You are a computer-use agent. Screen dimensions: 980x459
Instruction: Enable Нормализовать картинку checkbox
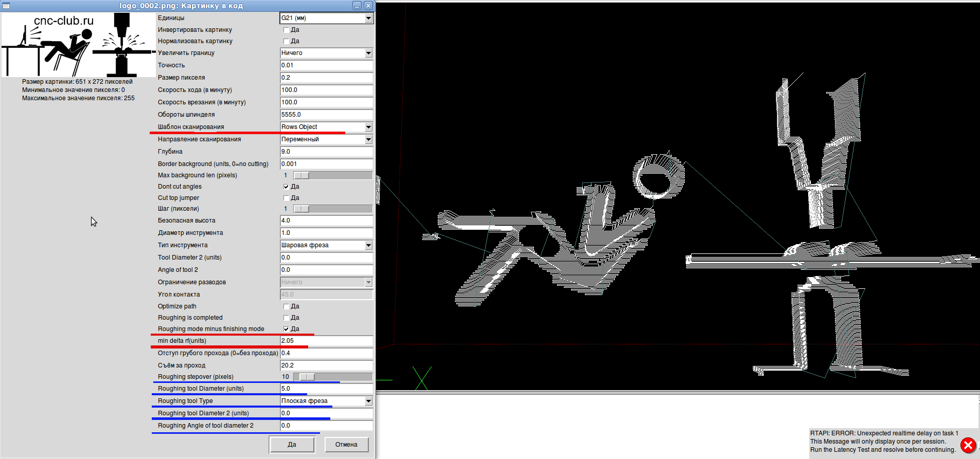click(286, 41)
